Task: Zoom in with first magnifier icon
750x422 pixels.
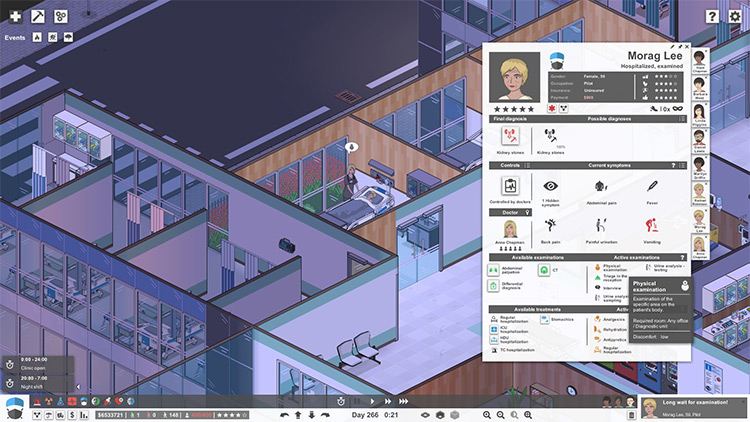Action: point(487,415)
